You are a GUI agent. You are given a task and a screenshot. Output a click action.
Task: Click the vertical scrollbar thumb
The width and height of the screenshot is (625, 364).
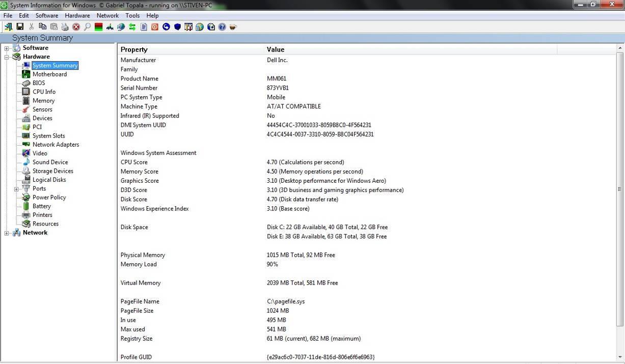pyautogui.click(x=620, y=188)
